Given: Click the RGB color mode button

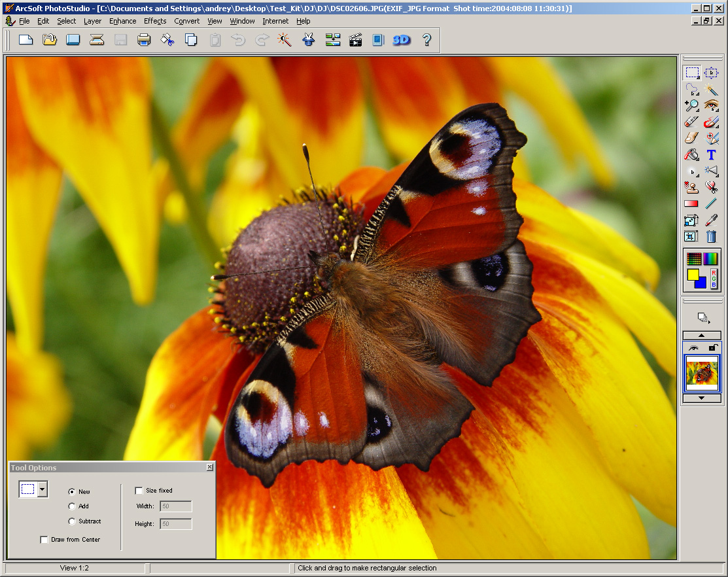Looking at the screenshot, I should [x=714, y=279].
